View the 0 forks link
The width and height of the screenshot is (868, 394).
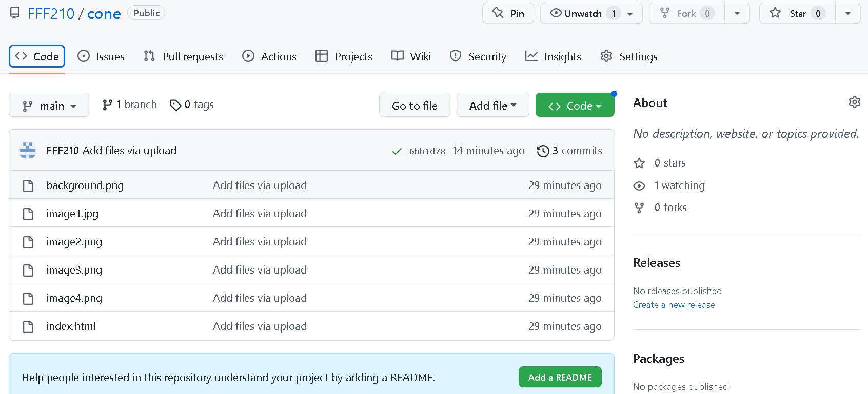pos(660,208)
